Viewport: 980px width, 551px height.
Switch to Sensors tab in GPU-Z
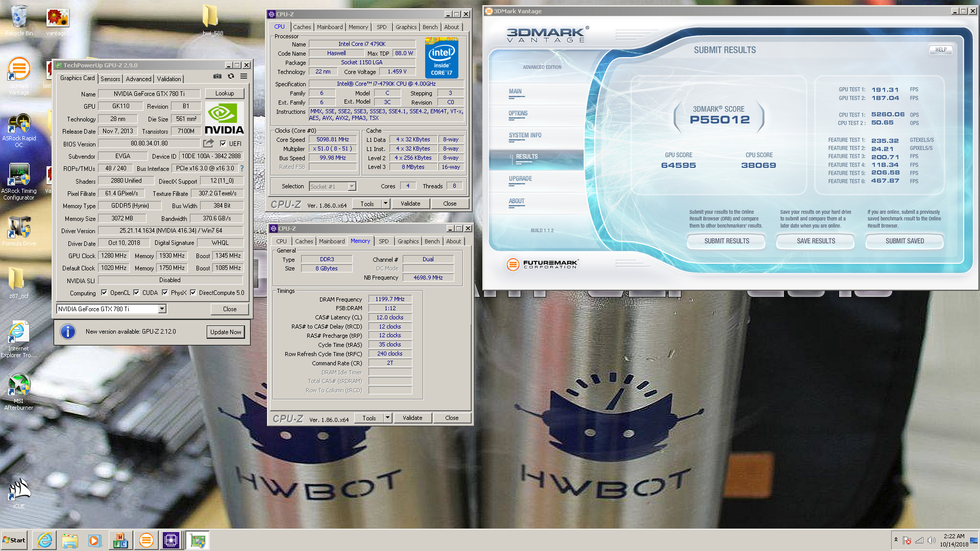110,79
